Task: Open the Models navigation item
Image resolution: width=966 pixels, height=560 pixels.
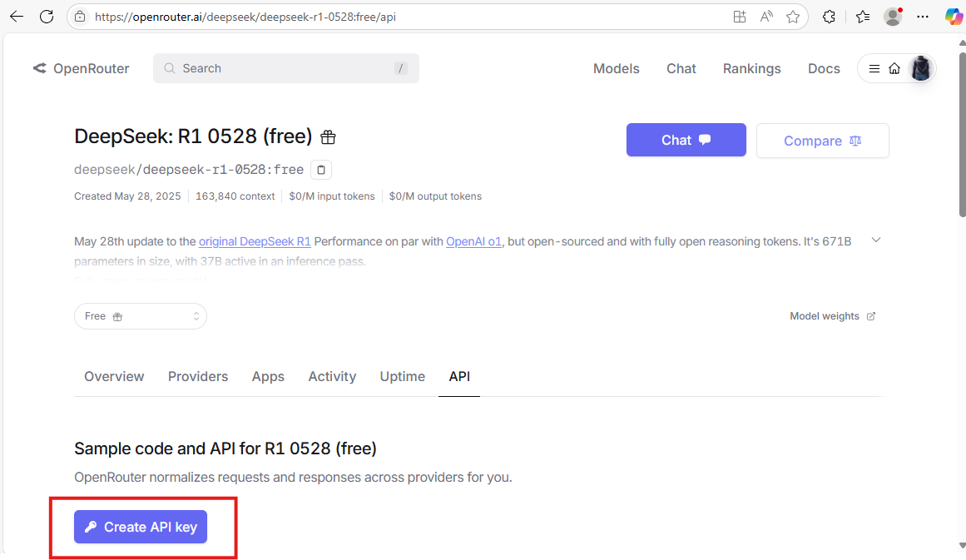Action: click(x=616, y=68)
